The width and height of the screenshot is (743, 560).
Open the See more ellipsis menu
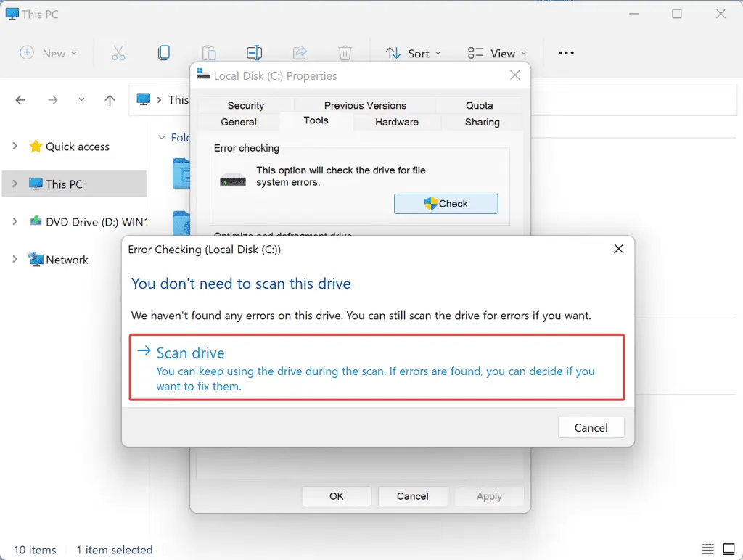[x=566, y=53]
